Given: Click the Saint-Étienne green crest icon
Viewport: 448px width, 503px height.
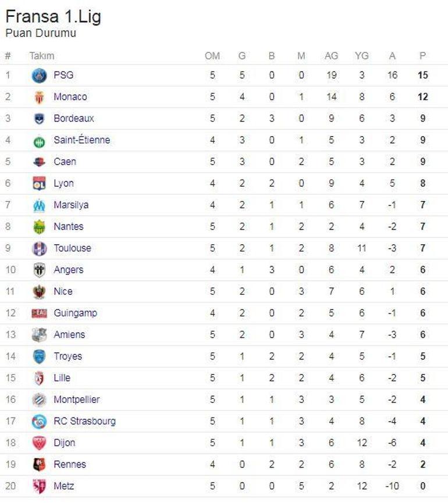Looking at the screenshot, I should (39, 140).
